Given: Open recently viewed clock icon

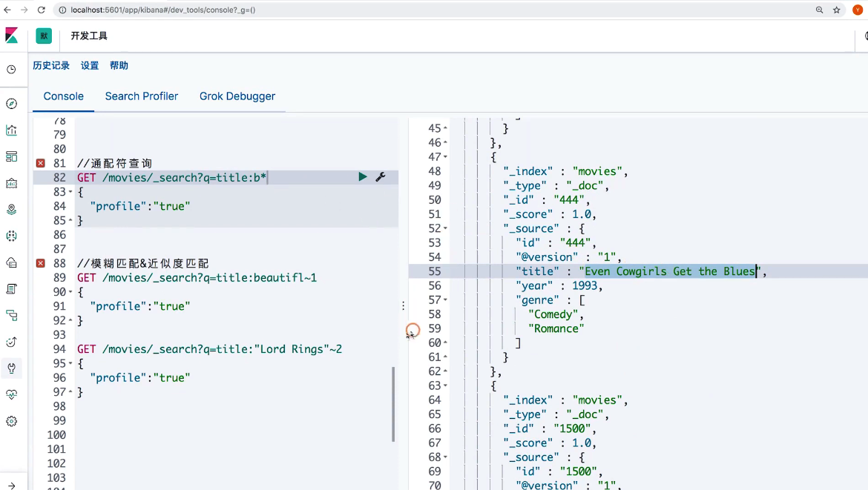Looking at the screenshot, I should point(11,70).
